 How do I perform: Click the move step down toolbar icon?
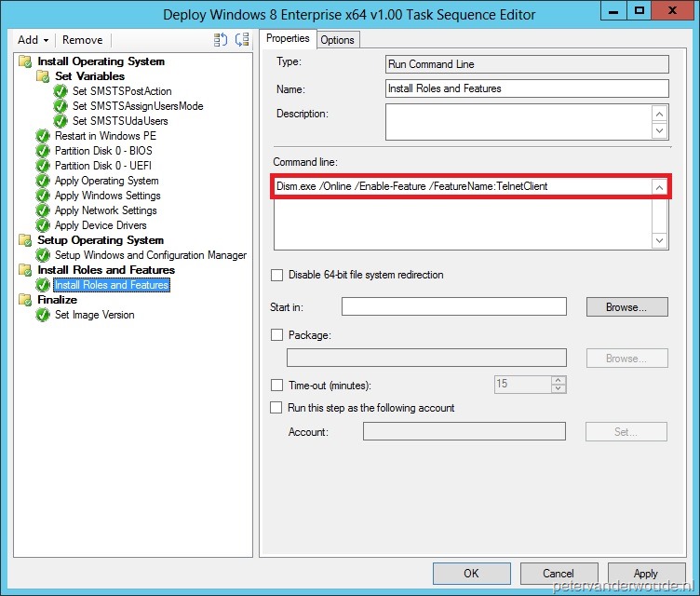[241, 40]
